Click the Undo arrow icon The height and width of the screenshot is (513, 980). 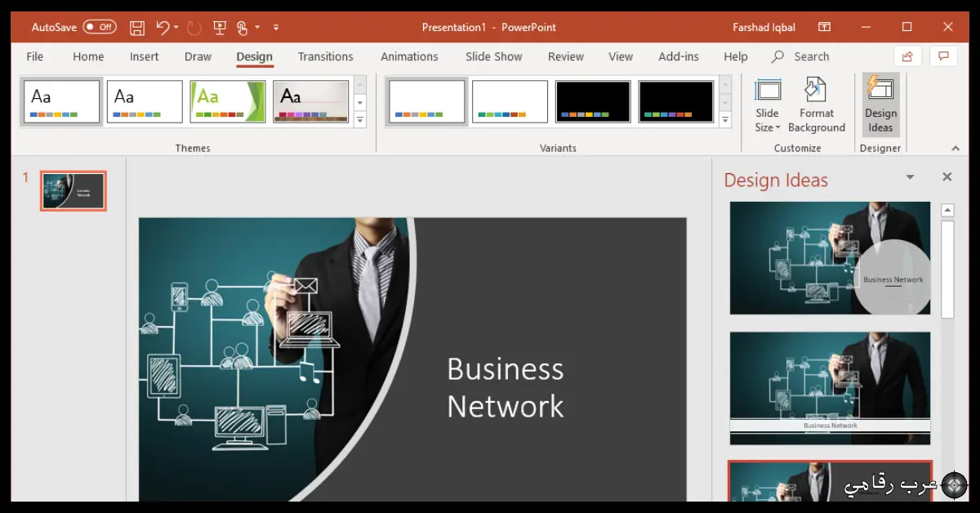(x=163, y=27)
